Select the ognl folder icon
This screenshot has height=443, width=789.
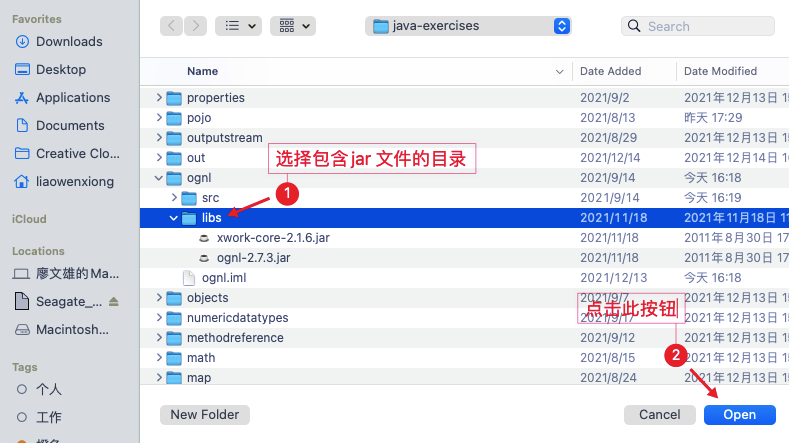click(x=174, y=178)
